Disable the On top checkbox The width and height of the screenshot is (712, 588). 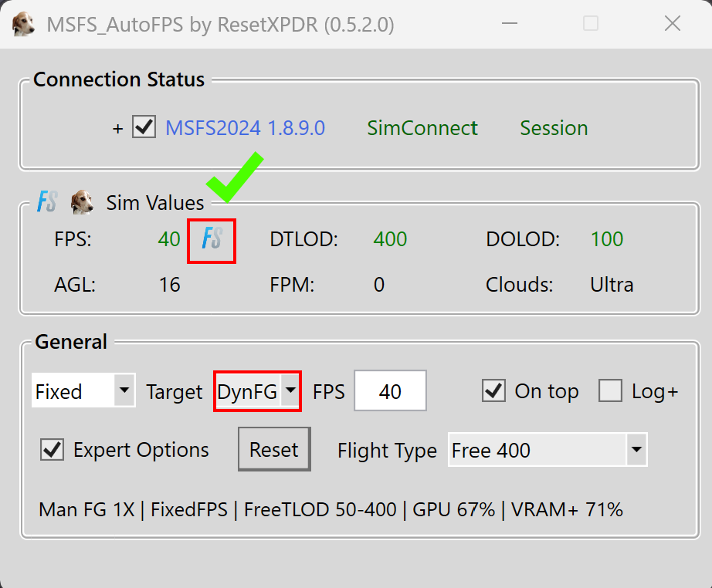[493, 390]
